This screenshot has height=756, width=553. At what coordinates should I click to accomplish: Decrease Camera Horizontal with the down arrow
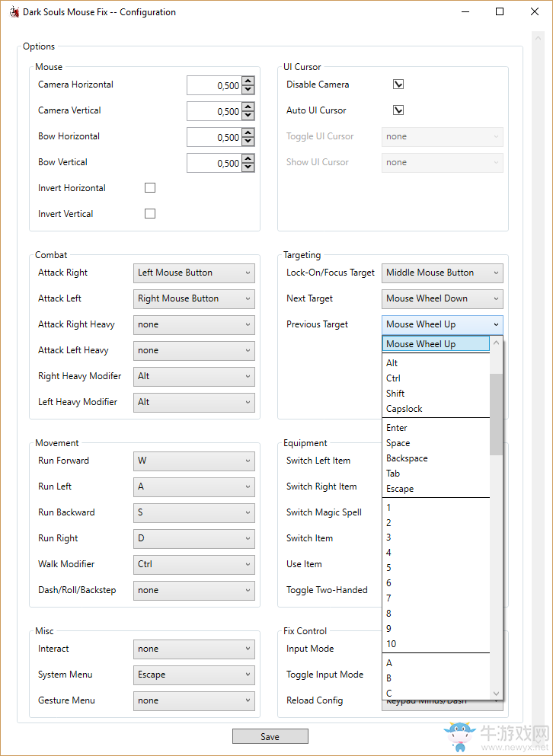click(248, 90)
